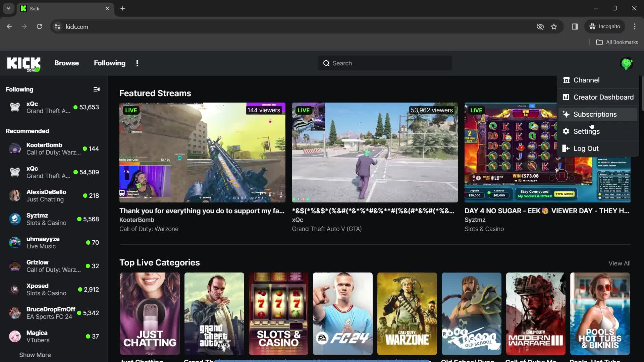Click the Creator Dashboard menu item
The width and height of the screenshot is (644, 362).
click(x=603, y=97)
